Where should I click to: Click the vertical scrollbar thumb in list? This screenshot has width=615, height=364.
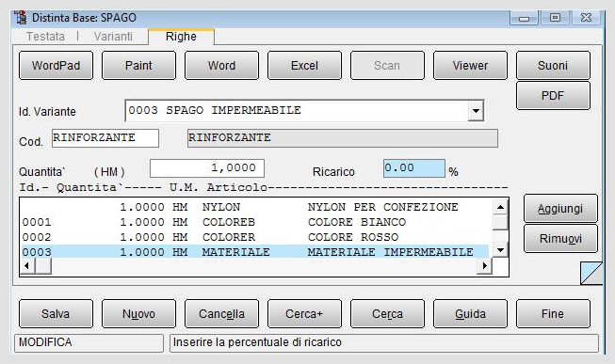coord(500,222)
